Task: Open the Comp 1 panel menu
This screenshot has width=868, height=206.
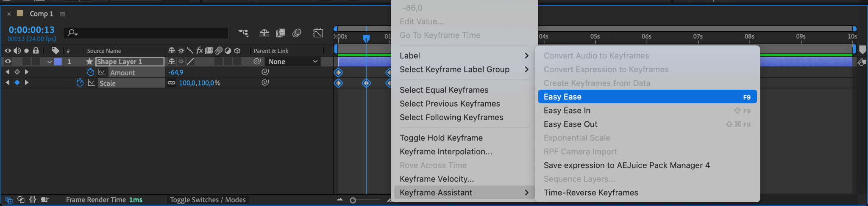Action: coord(62,14)
